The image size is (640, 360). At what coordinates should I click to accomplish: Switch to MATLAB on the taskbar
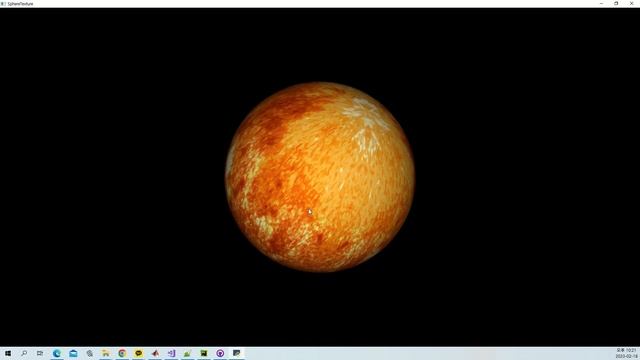pyautogui.click(x=155, y=353)
